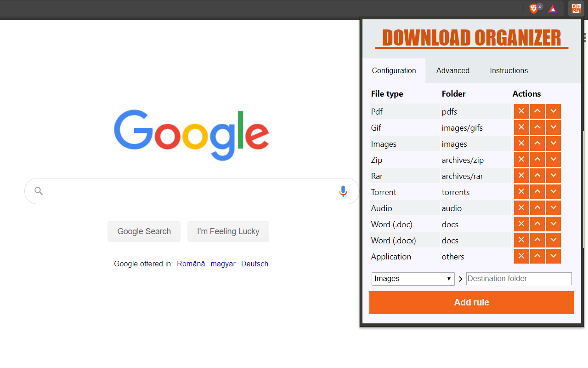Select the Word (.docx) file type cell
Image resolution: width=588 pixels, height=368 pixels.
405,240
